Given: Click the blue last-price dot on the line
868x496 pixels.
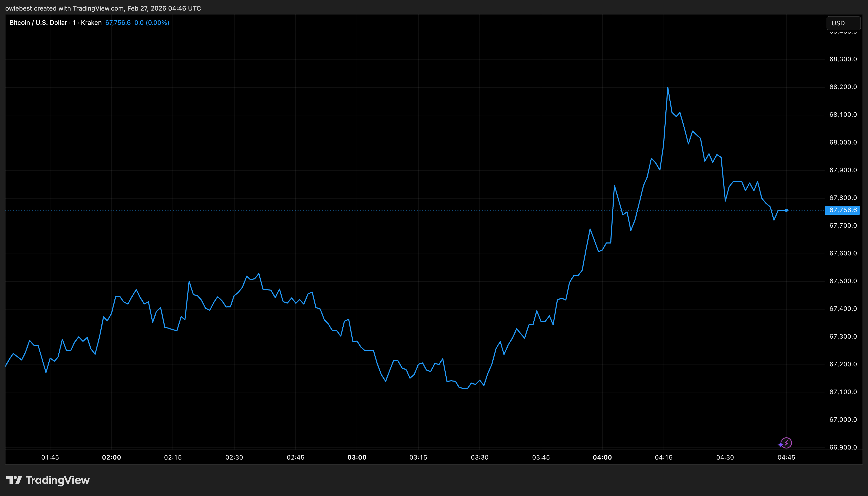Looking at the screenshot, I should tap(786, 210).
